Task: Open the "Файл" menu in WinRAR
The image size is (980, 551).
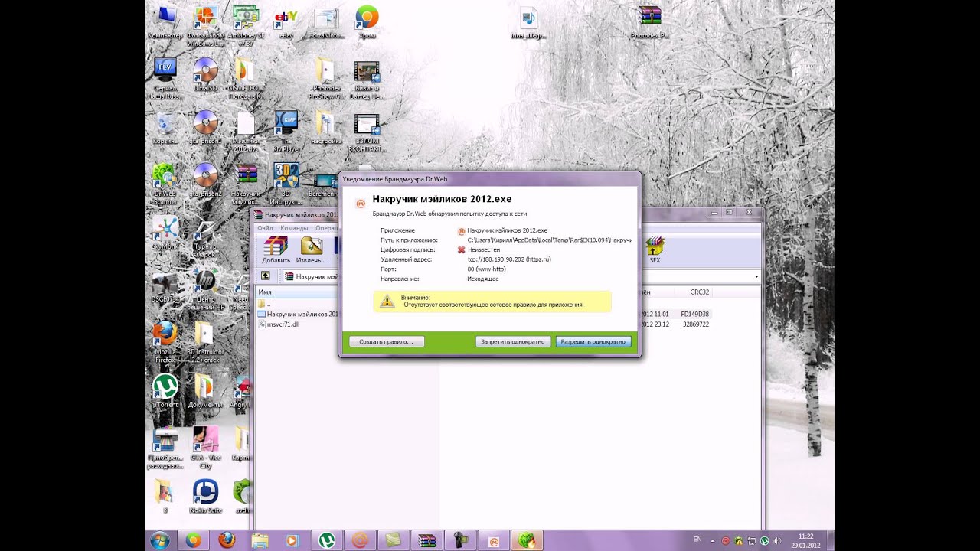Action: [265, 228]
